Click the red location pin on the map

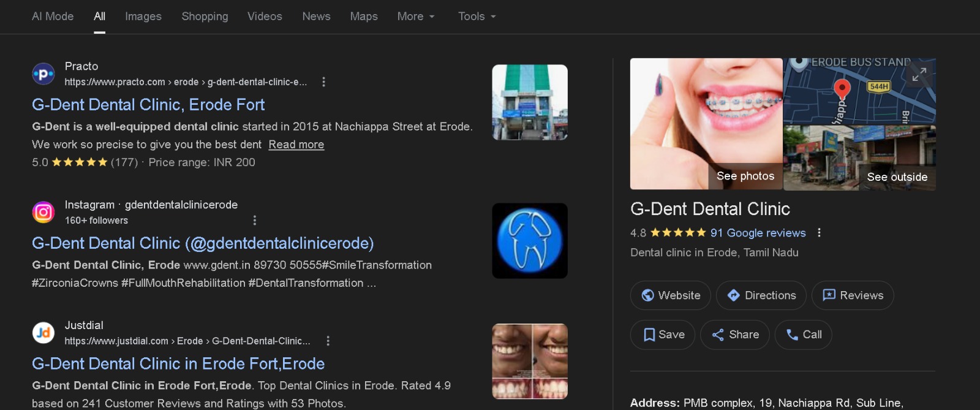tap(842, 89)
